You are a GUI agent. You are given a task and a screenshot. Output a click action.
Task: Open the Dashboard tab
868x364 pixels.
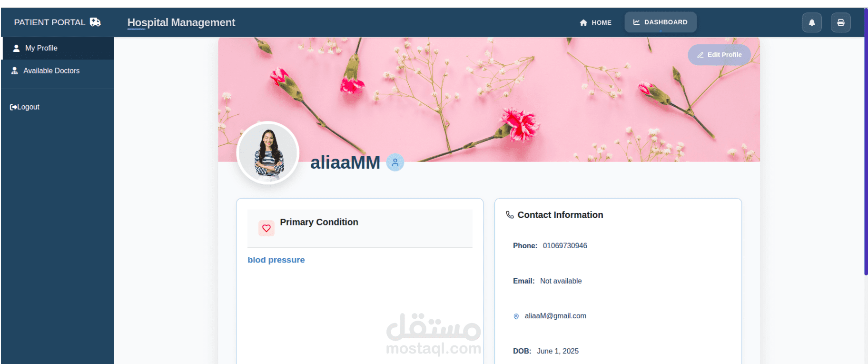coord(661,22)
